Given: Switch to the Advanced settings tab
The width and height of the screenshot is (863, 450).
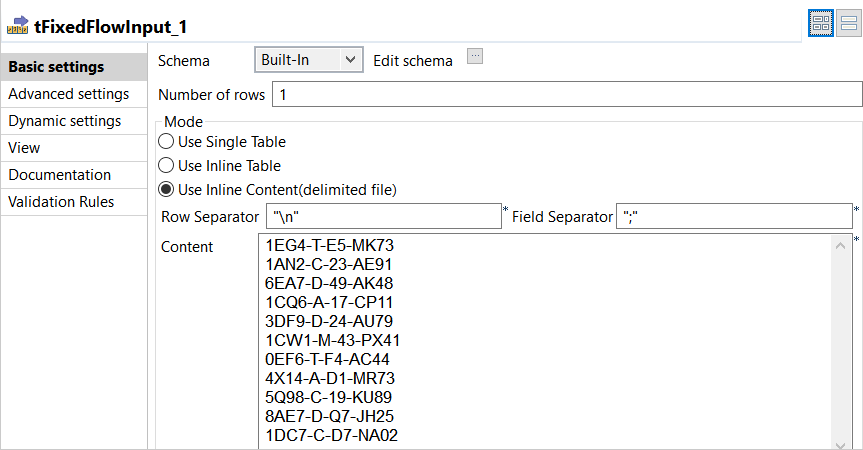Looking at the screenshot, I should pyautogui.click(x=68, y=94).
